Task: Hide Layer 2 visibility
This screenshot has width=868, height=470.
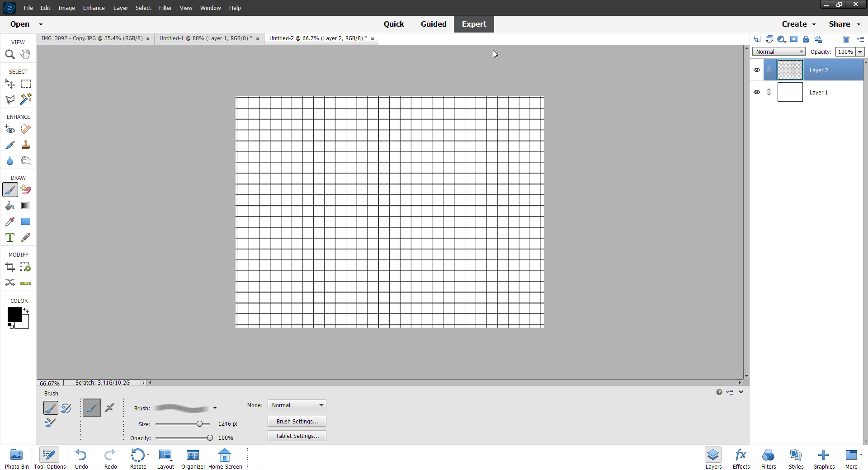Action: [757, 70]
